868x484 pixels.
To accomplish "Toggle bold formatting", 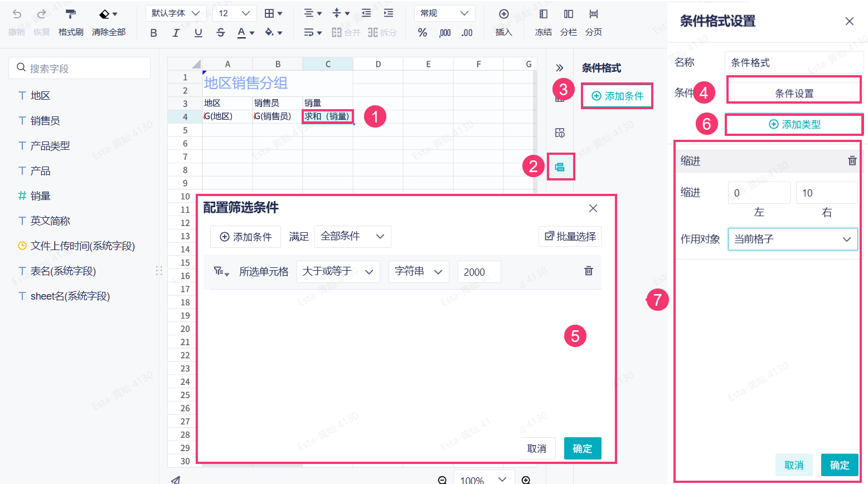I will [154, 33].
